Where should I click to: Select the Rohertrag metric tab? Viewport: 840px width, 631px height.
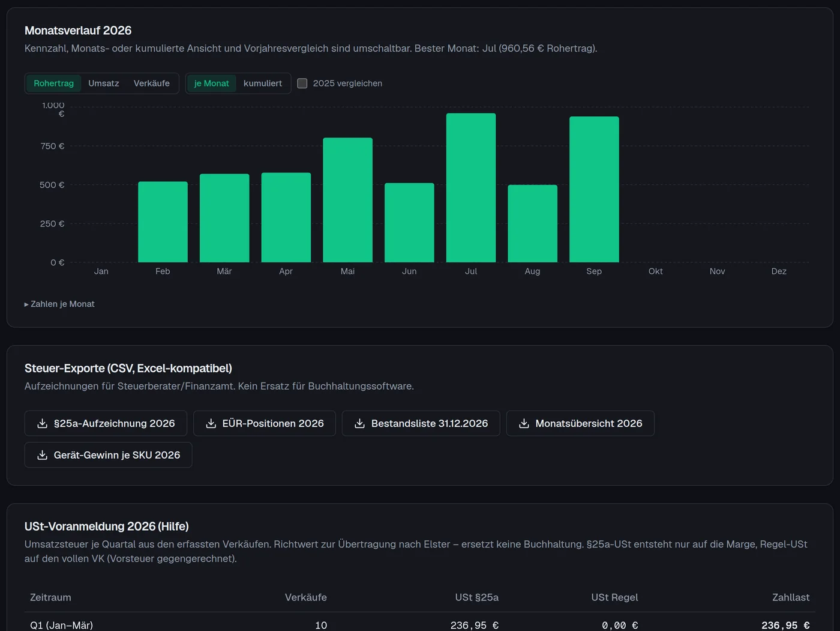point(53,83)
